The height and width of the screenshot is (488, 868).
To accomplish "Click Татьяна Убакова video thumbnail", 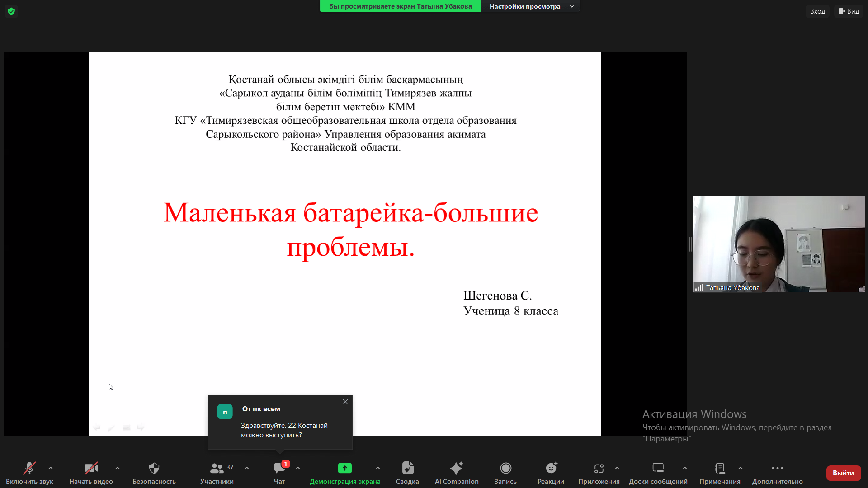I will pos(779,244).
